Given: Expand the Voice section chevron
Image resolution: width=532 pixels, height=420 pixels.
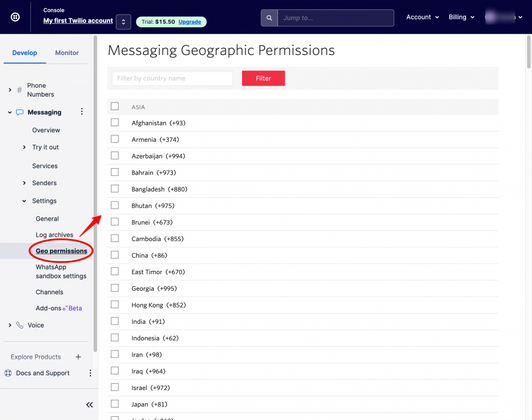Looking at the screenshot, I should tap(10, 325).
